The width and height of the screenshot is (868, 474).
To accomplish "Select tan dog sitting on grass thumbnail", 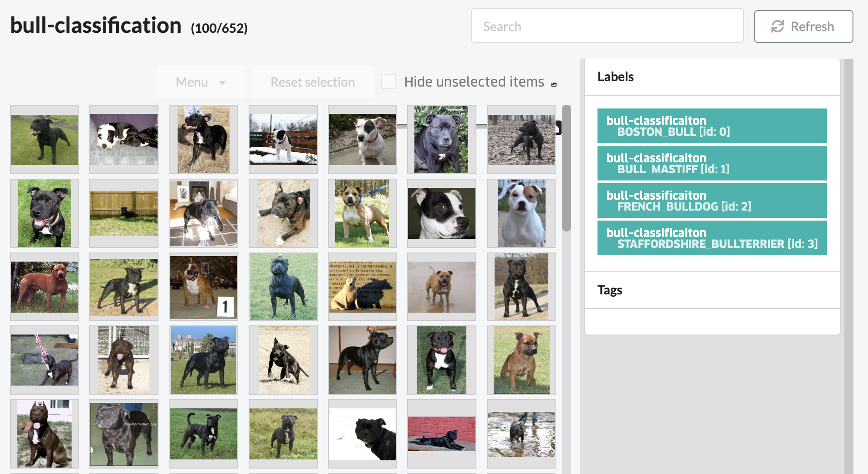I will (521, 360).
